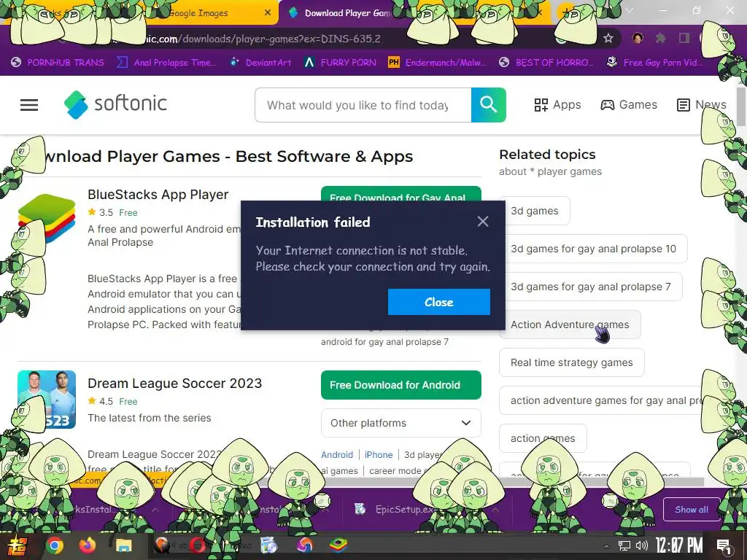
Task: Expand the Other platforms dropdown
Action: tap(401, 423)
